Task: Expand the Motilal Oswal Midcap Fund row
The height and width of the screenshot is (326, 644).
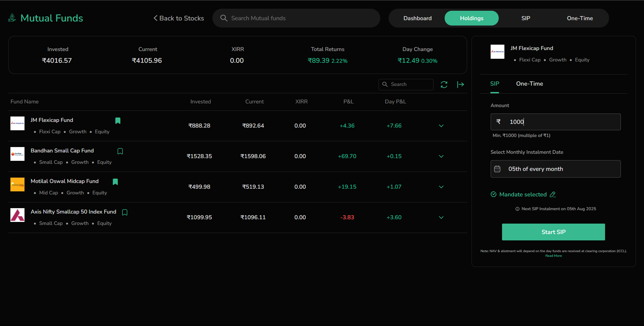Action: [441, 187]
